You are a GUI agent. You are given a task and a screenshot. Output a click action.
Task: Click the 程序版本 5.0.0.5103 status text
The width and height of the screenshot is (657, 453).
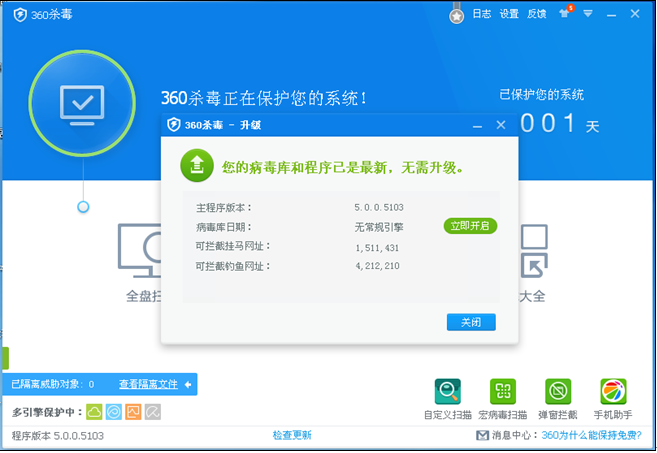[58, 436]
